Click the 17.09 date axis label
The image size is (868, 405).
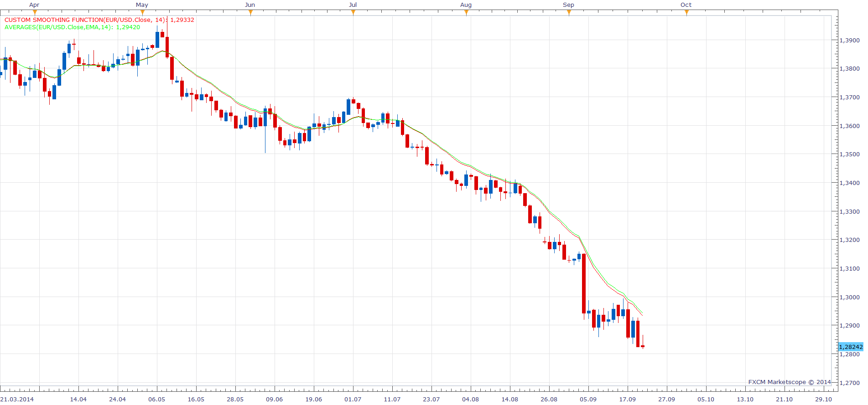tap(628, 399)
